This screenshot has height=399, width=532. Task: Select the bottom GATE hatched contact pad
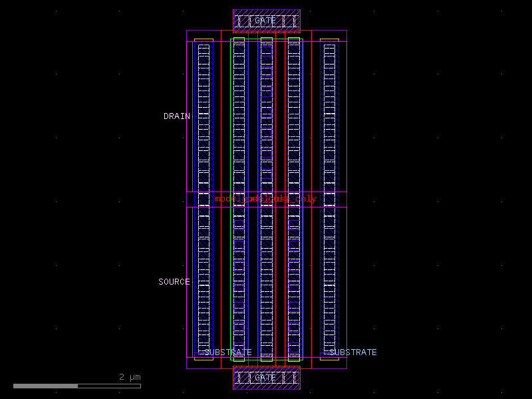coord(266,380)
